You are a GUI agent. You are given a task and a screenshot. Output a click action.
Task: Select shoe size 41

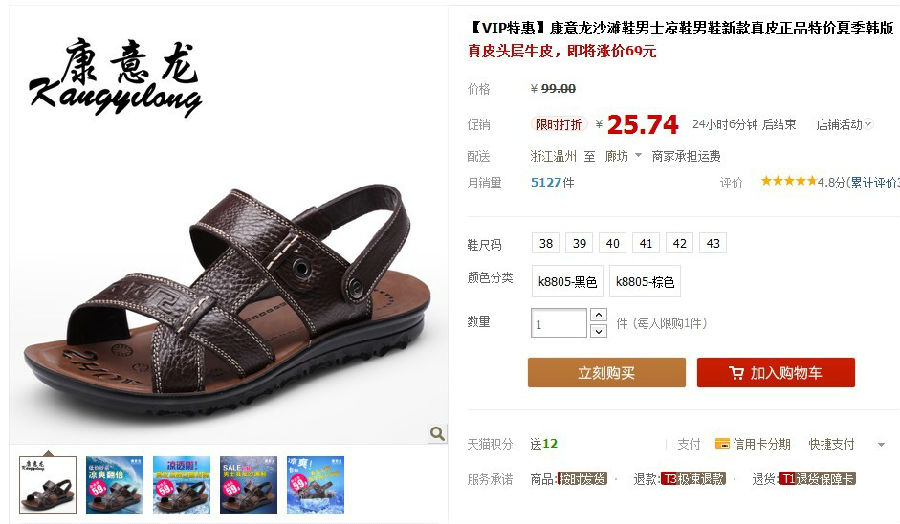[x=646, y=243]
